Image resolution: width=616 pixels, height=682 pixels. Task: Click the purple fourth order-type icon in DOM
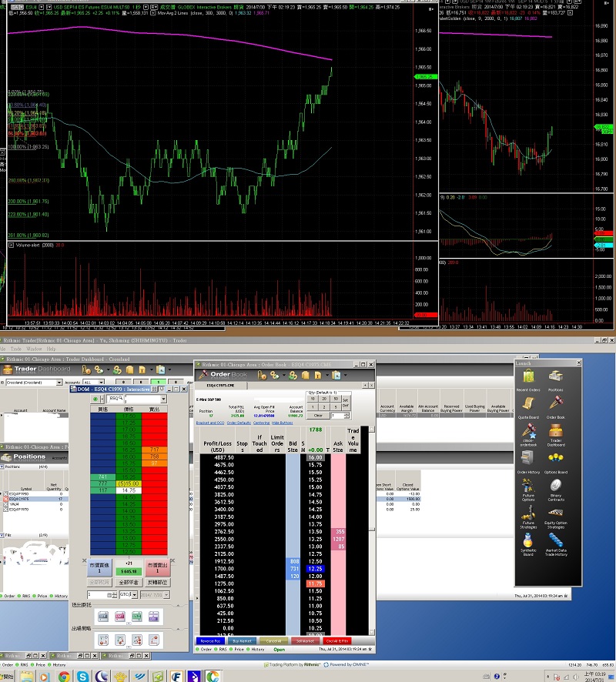[x=154, y=617]
